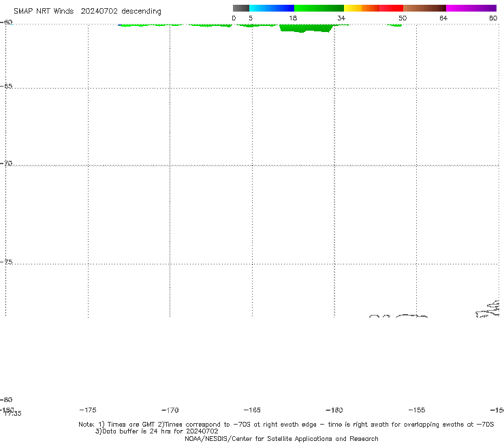
Task: Click the longitude label -160
Action: pyautogui.click(x=334, y=410)
